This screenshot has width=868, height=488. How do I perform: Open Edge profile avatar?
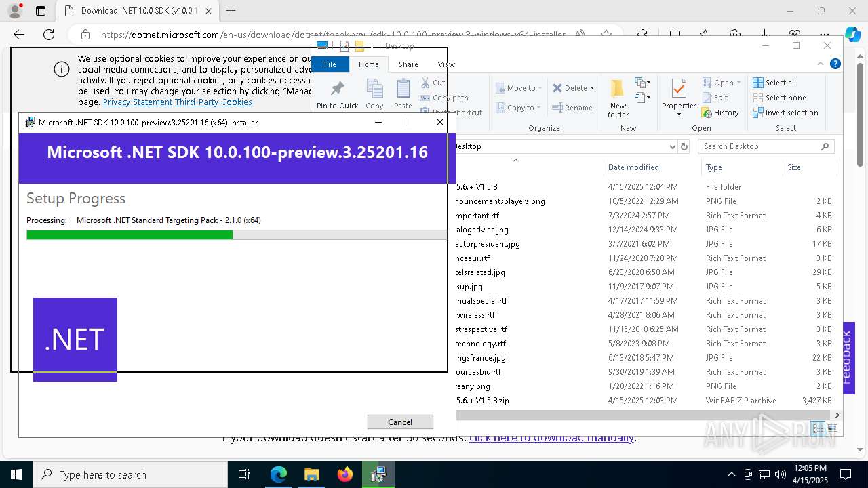pyautogui.click(x=14, y=11)
